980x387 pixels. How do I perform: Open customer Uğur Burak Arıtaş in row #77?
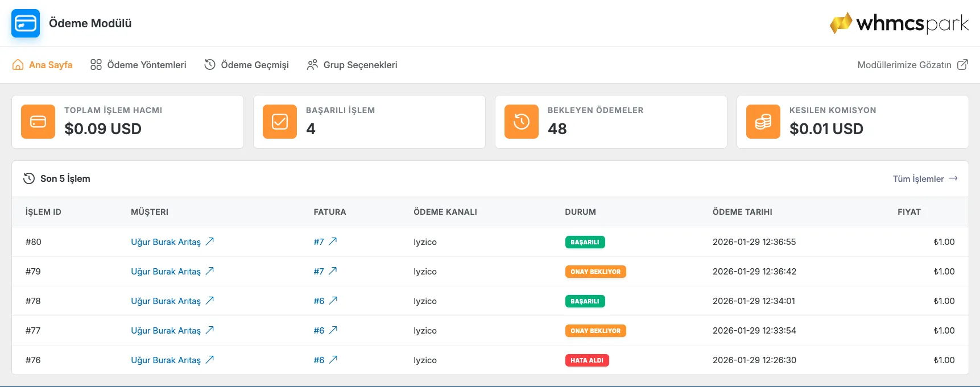pyautogui.click(x=166, y=331)
